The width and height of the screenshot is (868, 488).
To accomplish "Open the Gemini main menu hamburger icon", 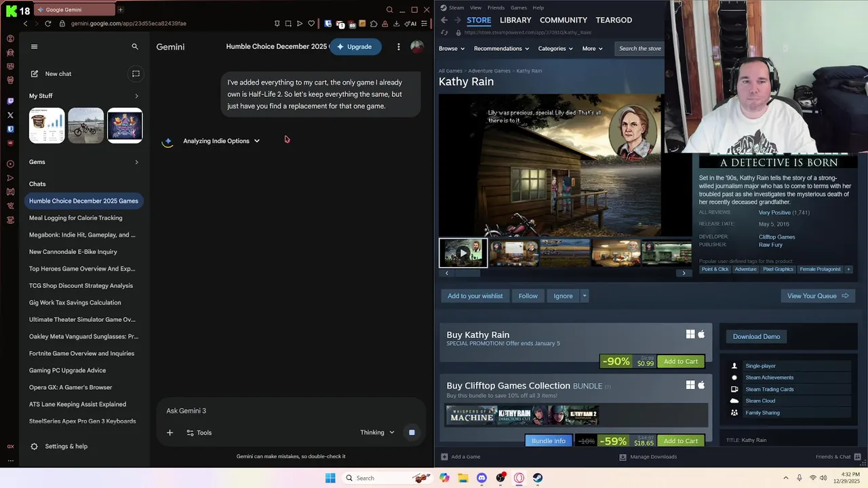I will point(34,47).
